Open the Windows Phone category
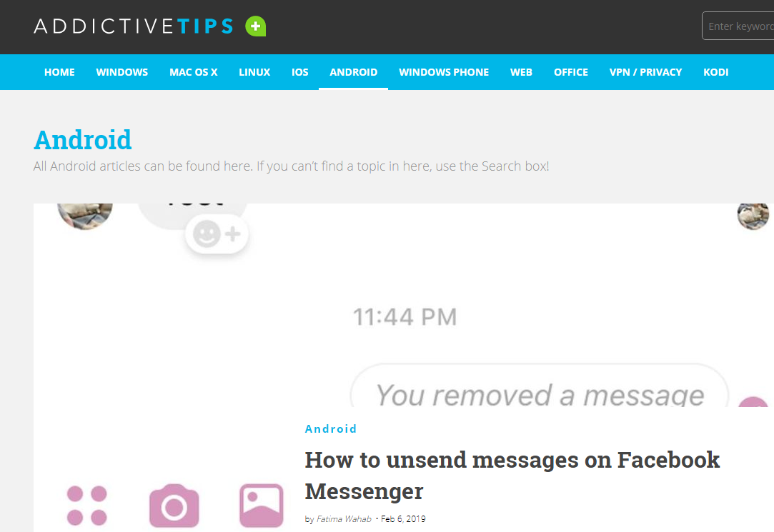The width and height of the screenshot is (774, 532). tap(444, 72)
